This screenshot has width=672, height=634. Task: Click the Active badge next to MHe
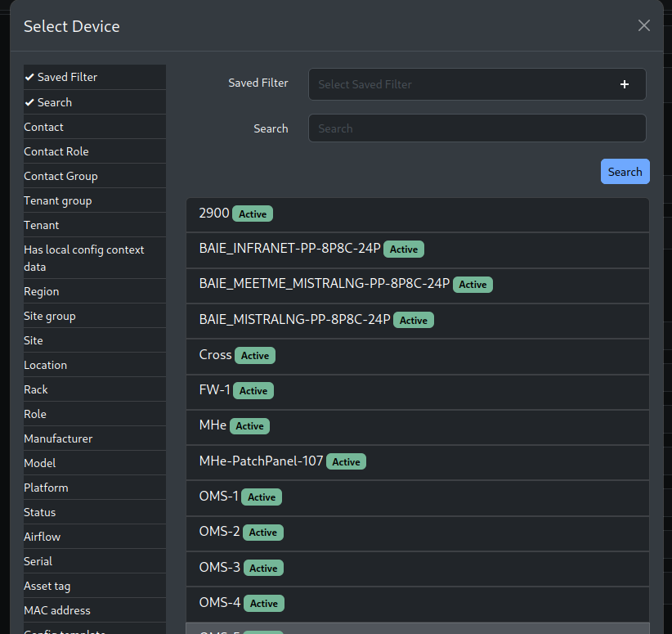point(249,425)
